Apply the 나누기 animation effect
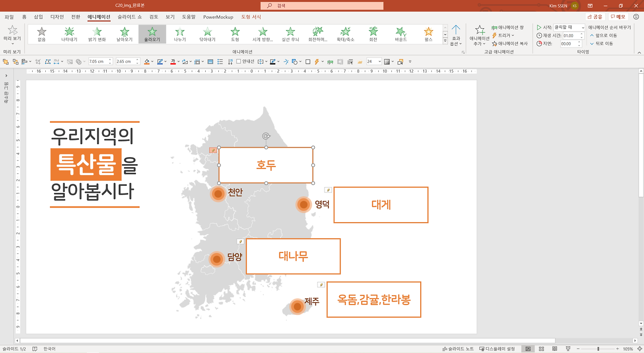 click(180, 34)
